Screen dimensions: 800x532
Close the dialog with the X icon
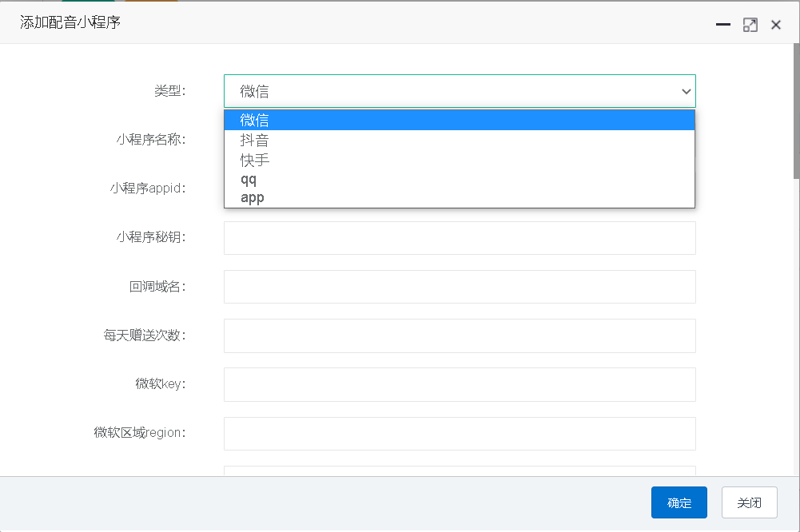tap(775, 25)
